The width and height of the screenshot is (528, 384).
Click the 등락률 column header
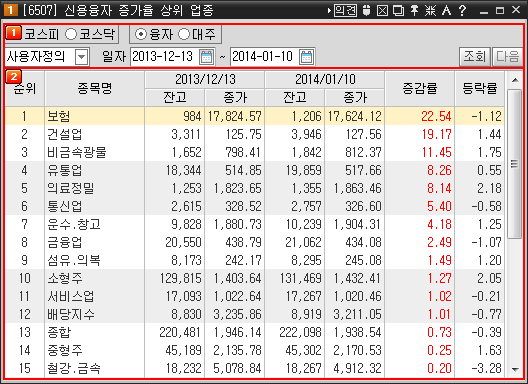tap(480, 89)
